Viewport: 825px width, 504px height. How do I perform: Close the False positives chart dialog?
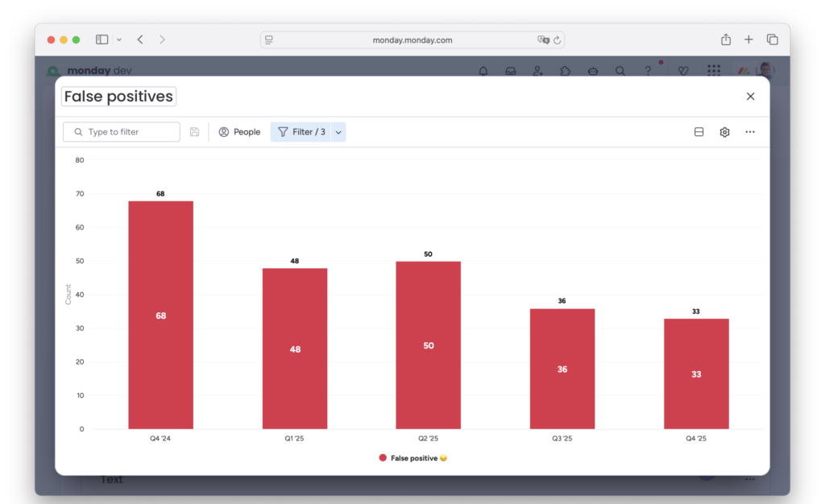coord(750,97)
